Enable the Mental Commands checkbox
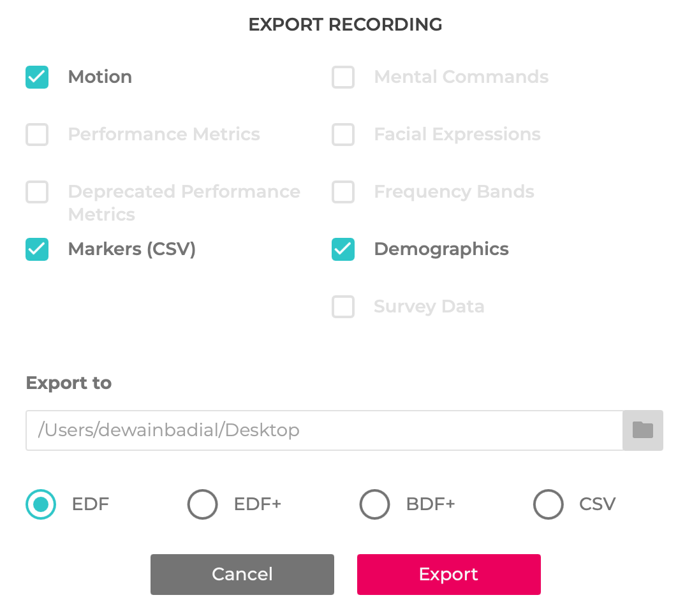Image resolution: width=685 pixels, height=616 pixels. [343, 77]
